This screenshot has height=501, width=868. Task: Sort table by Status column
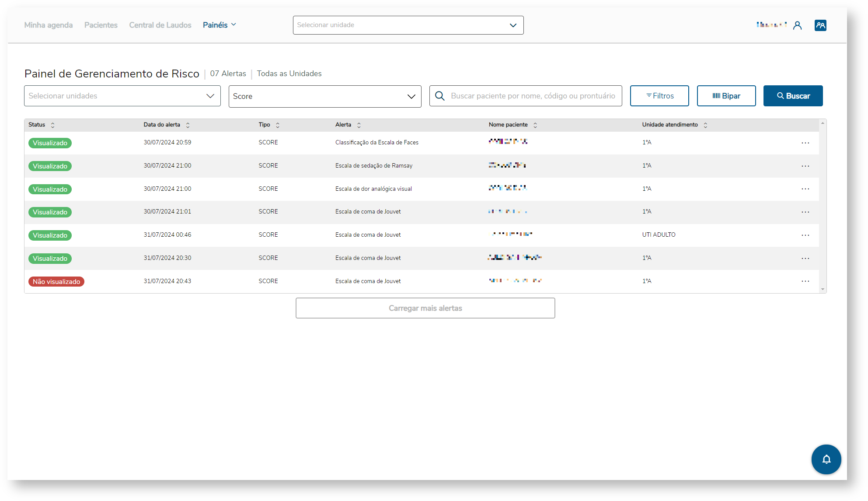53,125
